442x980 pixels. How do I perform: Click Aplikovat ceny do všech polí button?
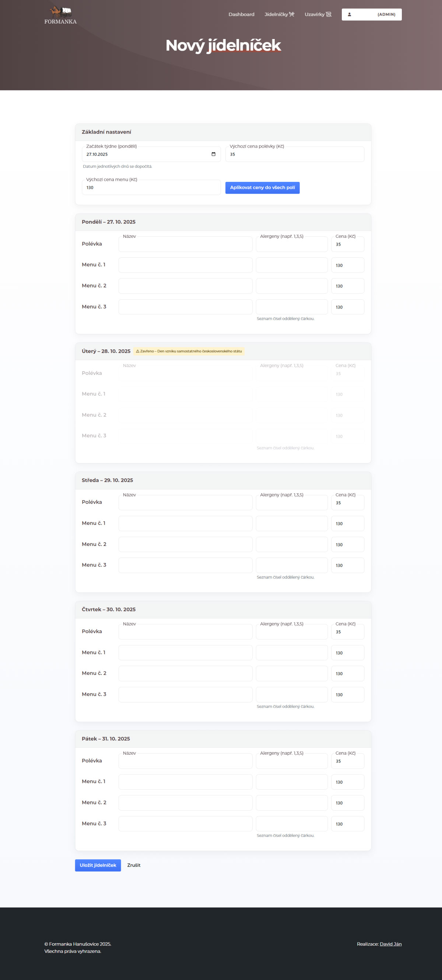click(262, 187)
